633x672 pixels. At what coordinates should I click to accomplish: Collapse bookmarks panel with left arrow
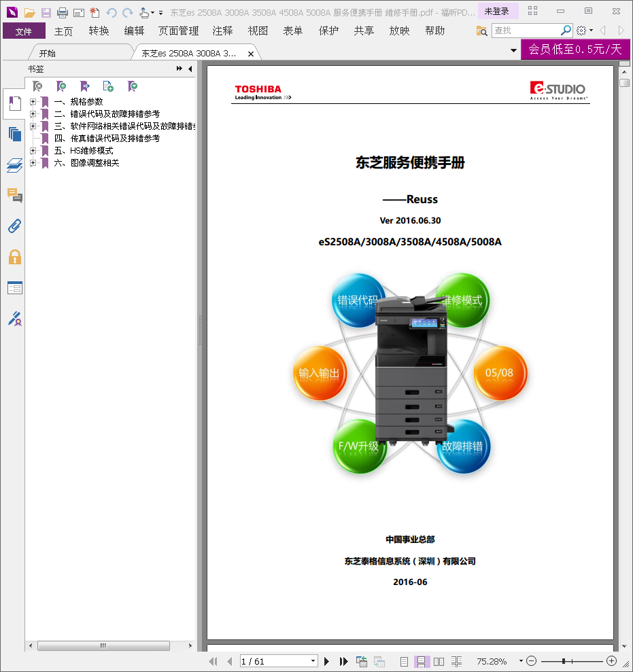click(190, 69)
